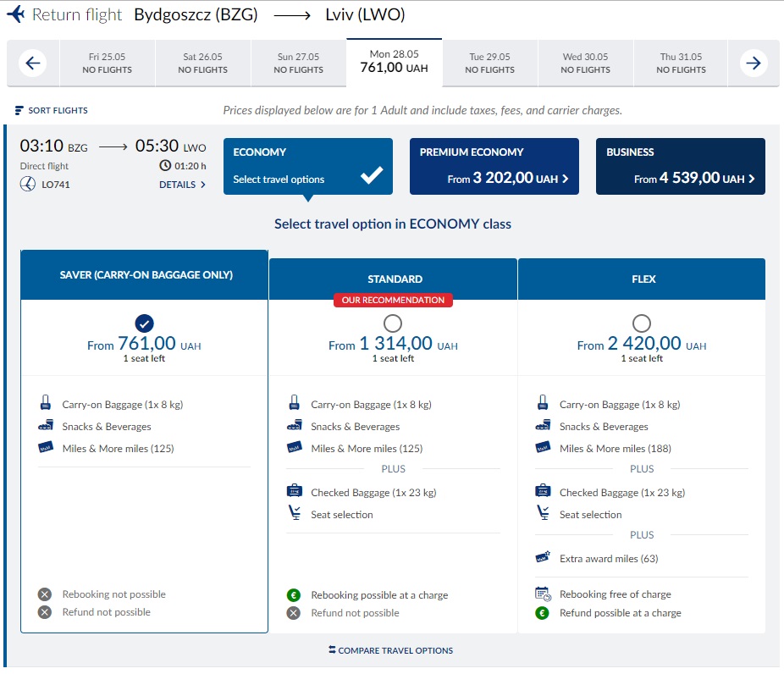Open Business fares from 4 539,00 UAH
Image resolution: width=784 pixels, height=674 pixels.
point(681,167)
